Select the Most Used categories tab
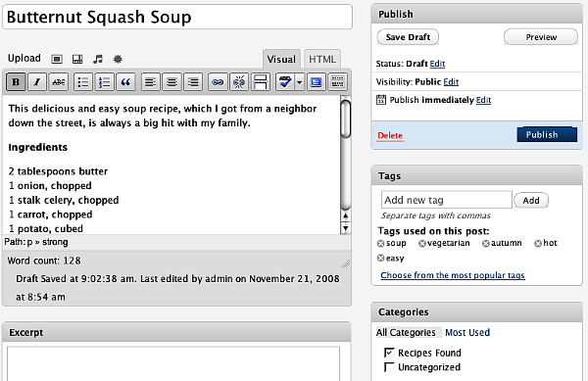 pos(467,333)
